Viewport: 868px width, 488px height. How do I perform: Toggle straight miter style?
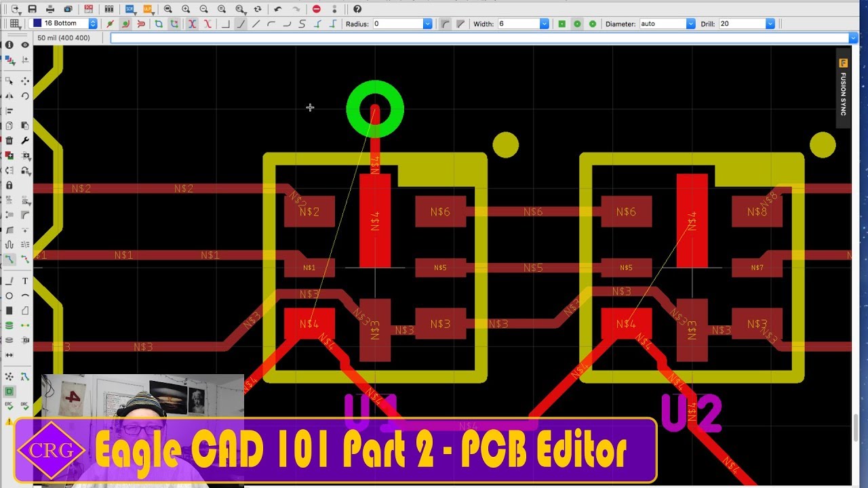(x=460, y=24)
